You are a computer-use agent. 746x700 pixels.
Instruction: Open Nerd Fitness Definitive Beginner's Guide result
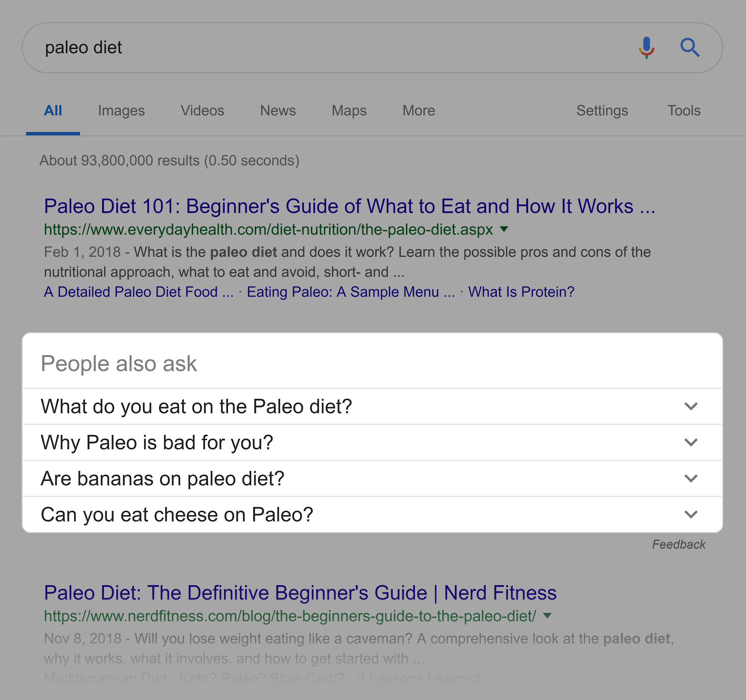pos(300,593)
